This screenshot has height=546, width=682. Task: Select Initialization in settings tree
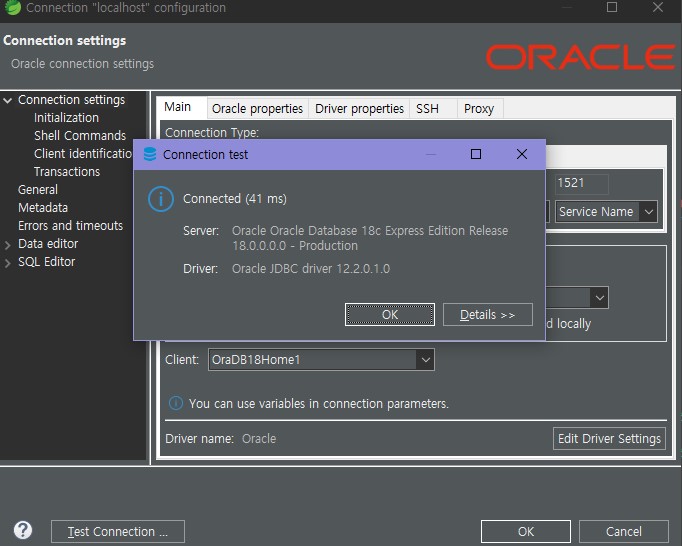coord(66,118)
